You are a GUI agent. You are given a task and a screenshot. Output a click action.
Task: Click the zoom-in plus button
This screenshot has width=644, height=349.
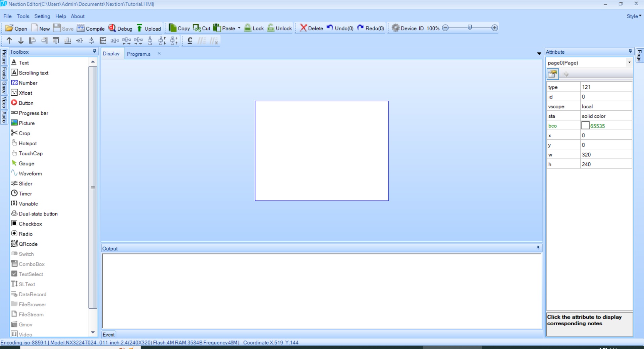(x=495, y=28)
